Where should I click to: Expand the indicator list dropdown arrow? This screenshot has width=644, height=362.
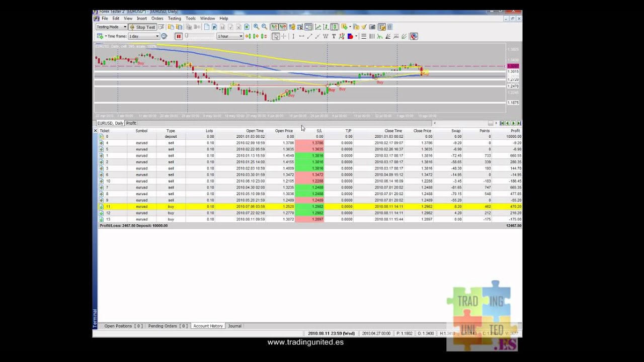click(350, 27)
